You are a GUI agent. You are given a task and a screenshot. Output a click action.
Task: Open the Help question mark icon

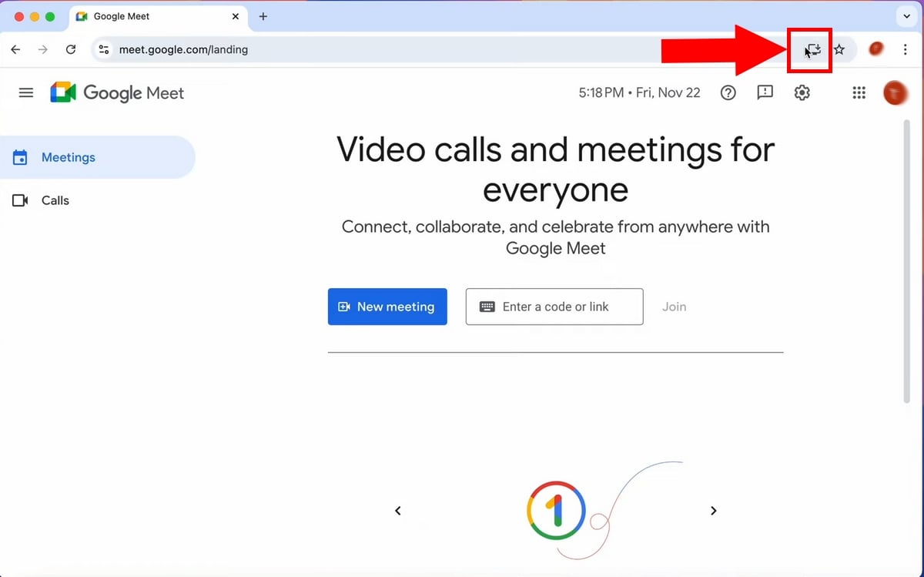728,93
